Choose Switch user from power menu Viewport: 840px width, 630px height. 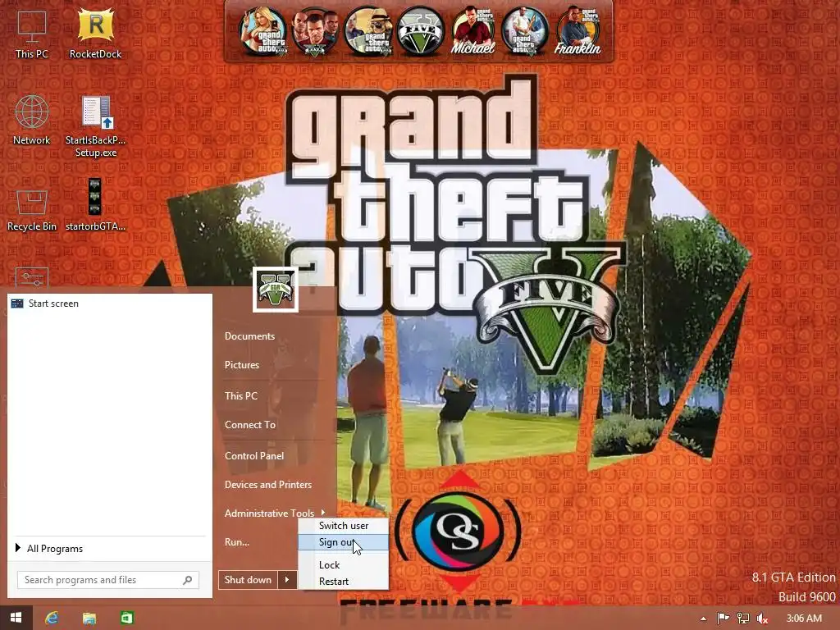coord(344,526)
